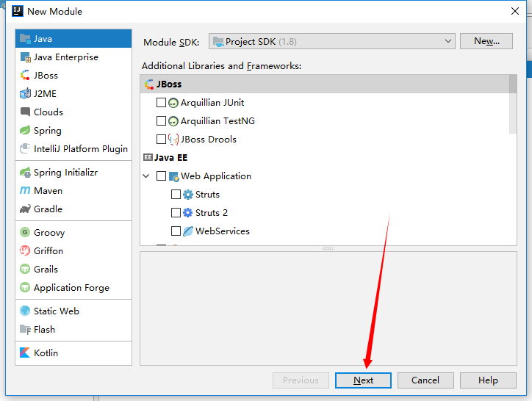Viewport: 532px width, 401px height.
Task: Click the New... SDK button
Action: click(x=486, y=41)
